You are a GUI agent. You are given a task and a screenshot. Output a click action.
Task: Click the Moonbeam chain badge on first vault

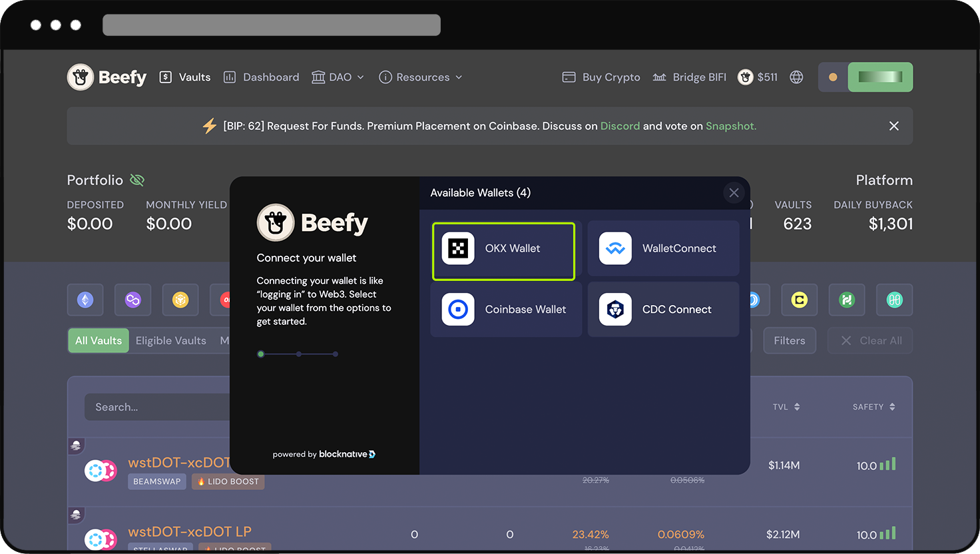point(75,445)
